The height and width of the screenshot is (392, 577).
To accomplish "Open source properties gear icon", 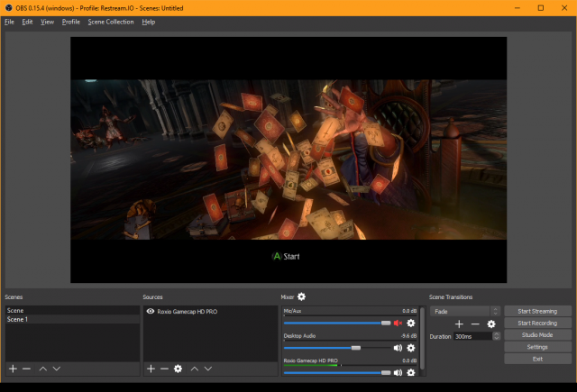I will click(x=178, y=369).
